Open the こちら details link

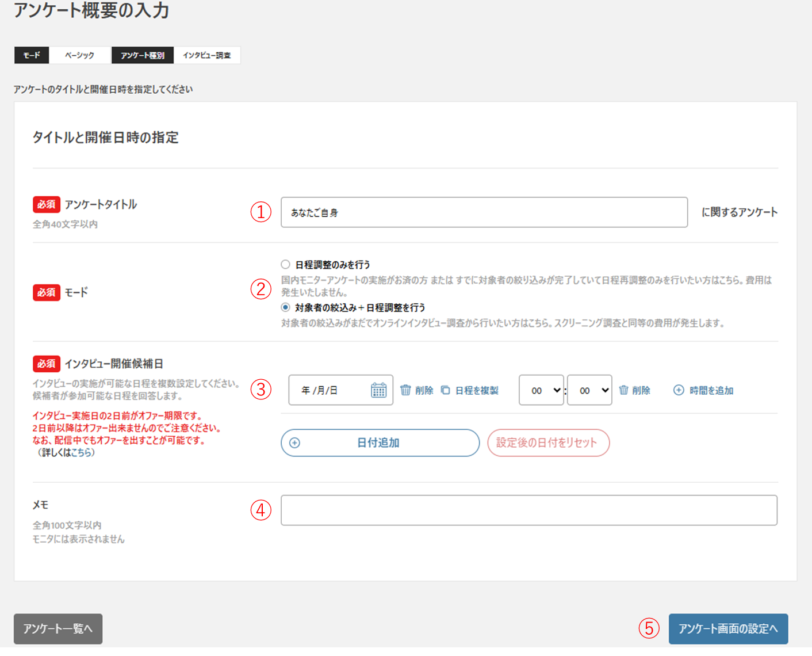[81, 453]
